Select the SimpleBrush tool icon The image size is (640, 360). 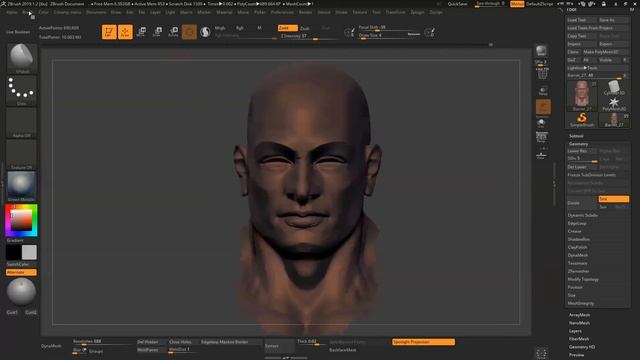[582, 120]
